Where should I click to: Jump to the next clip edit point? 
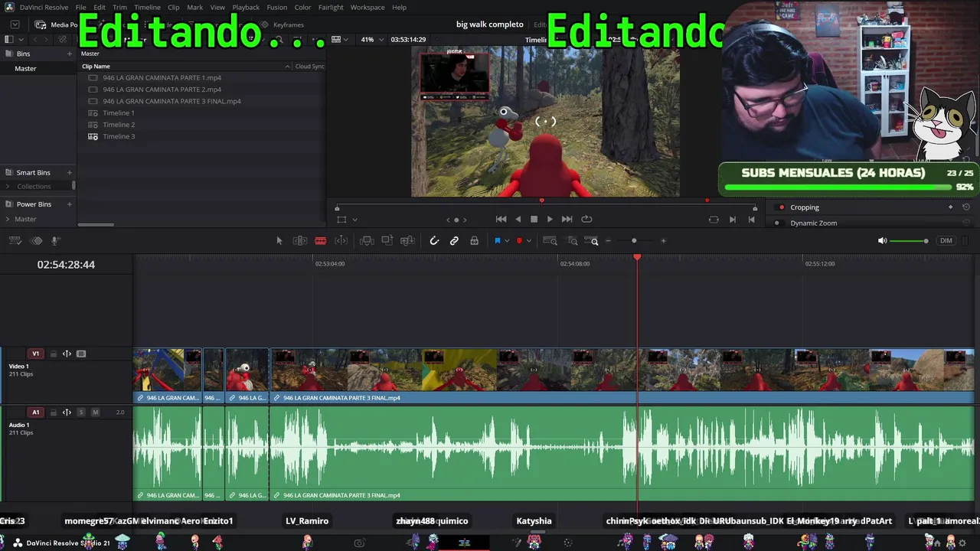tap(733, 220)
